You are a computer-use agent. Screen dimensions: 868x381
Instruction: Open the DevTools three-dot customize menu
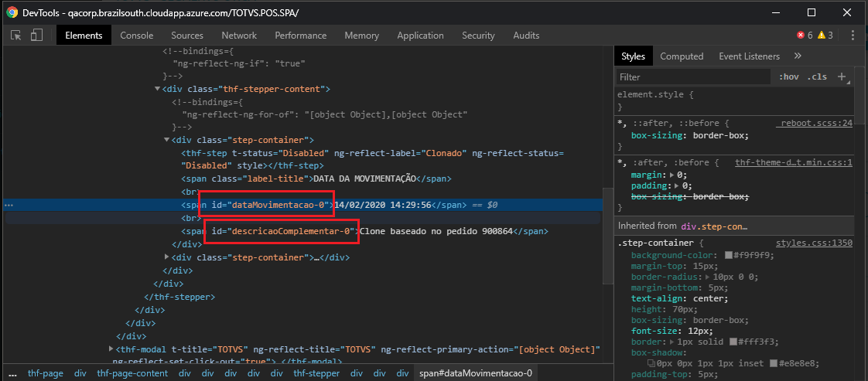tap(853, 36)
